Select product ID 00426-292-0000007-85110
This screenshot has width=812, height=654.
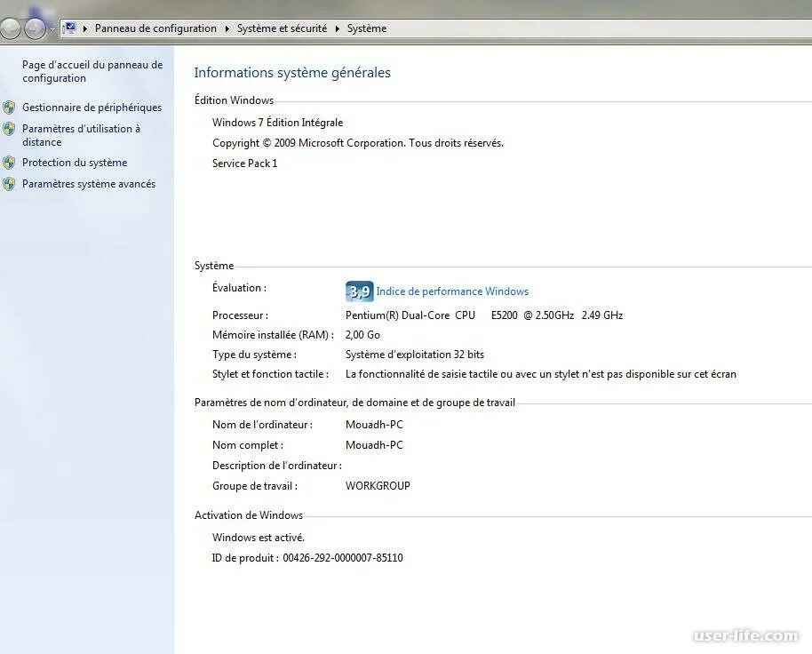[343, 558]
